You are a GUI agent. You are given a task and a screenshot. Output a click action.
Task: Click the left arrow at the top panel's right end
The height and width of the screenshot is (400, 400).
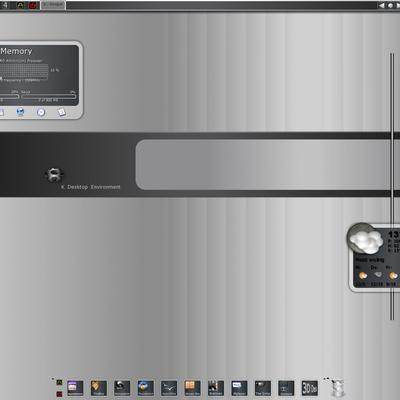tap(382, 5)
